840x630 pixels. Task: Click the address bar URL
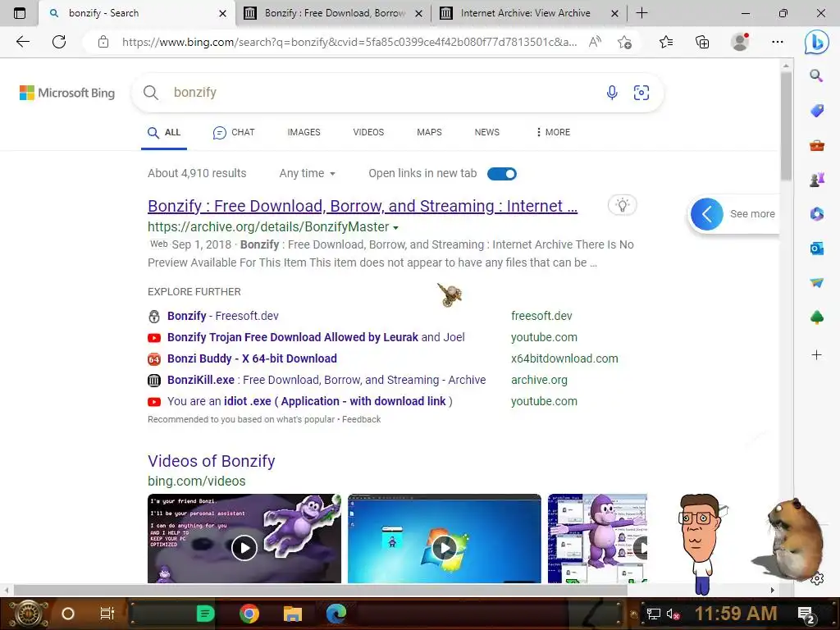[349, 42]
